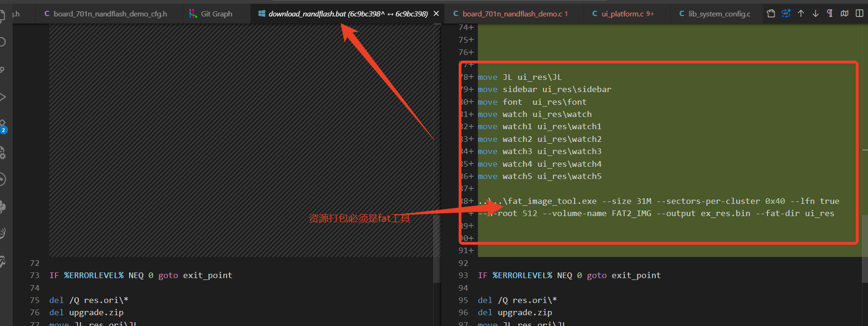Click the line 'move watch3 ui_res\watch3'
The image size is (868, 326).
(x=539, y=151)
